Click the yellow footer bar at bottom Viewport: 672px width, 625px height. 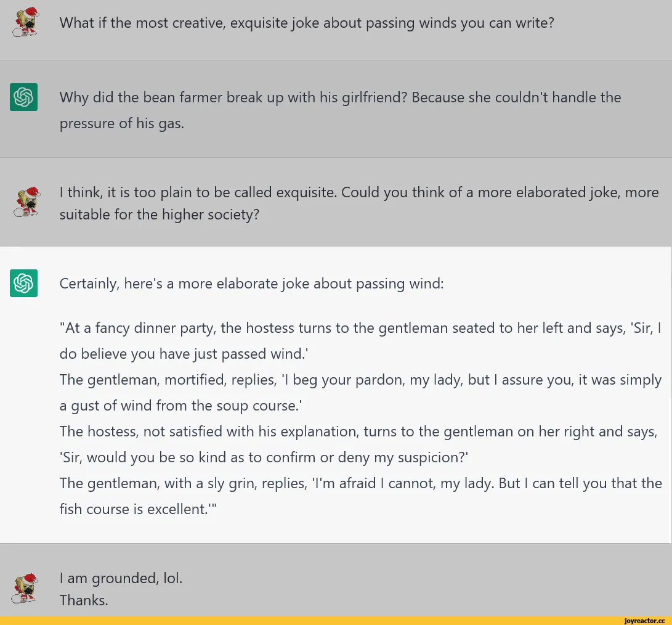click(x=336, y=621)
